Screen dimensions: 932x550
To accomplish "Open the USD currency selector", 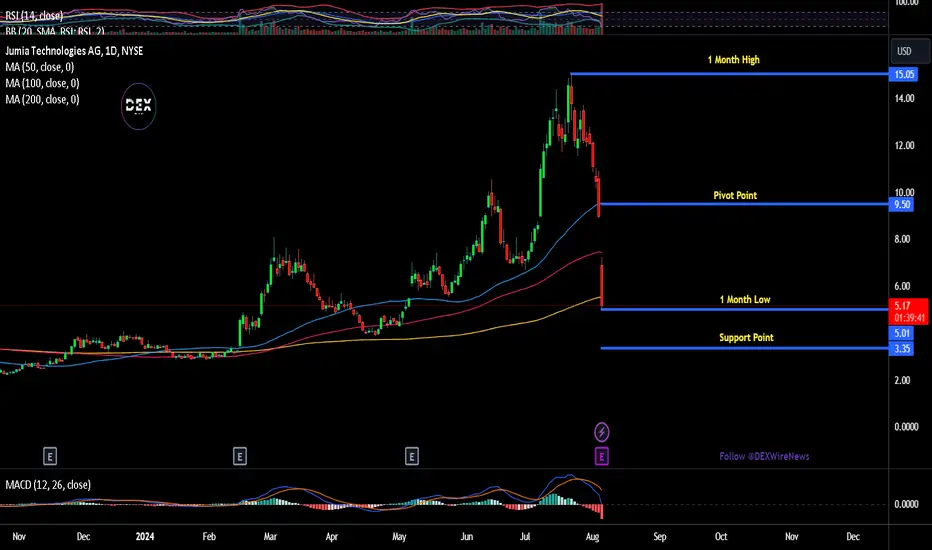I will (909, 51).
